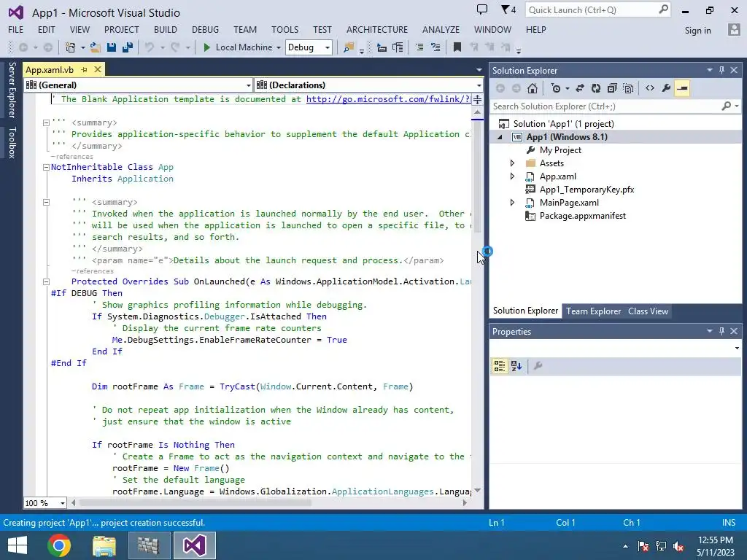Toggle the Preview Selected Items button
Viewport: 747px width, 560px height.
pyautogui.click(x=682, y=88)
